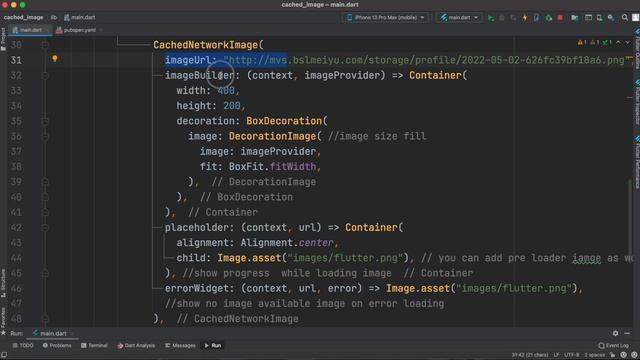This screenshot has width=640, height=360.
Task: Click the Flutter hot reload lightning icon
Action: (525, 18)
